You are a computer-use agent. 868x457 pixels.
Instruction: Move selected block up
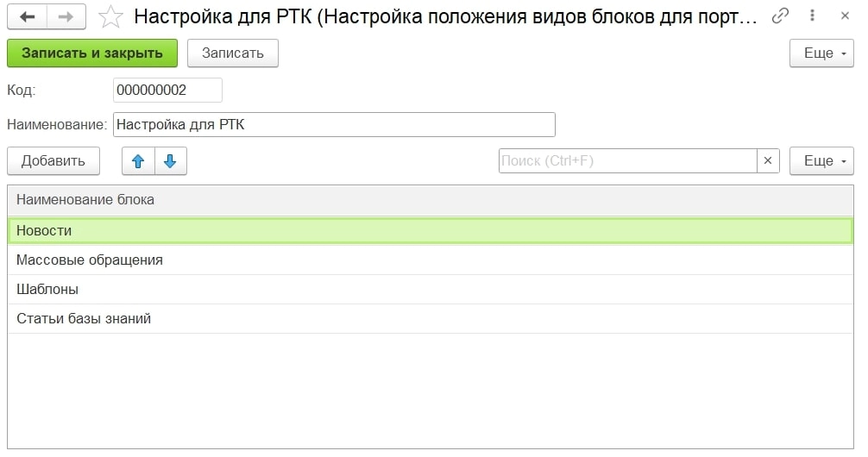click(x=138, y=161)
